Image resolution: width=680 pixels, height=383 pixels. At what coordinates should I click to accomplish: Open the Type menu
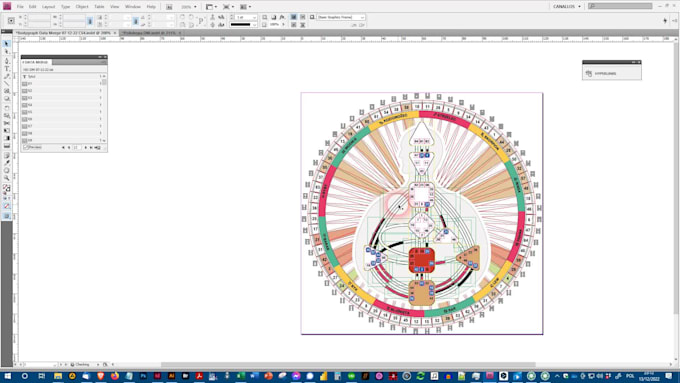tap(65, 7)
